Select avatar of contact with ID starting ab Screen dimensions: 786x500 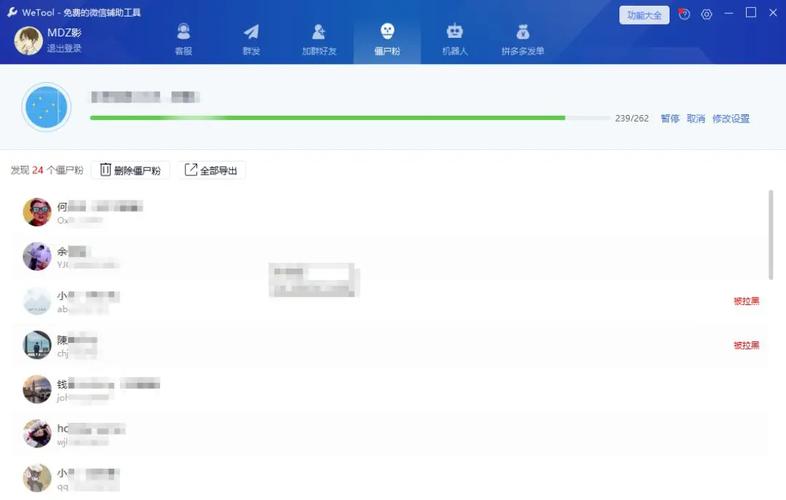click(x=37, y=301)
